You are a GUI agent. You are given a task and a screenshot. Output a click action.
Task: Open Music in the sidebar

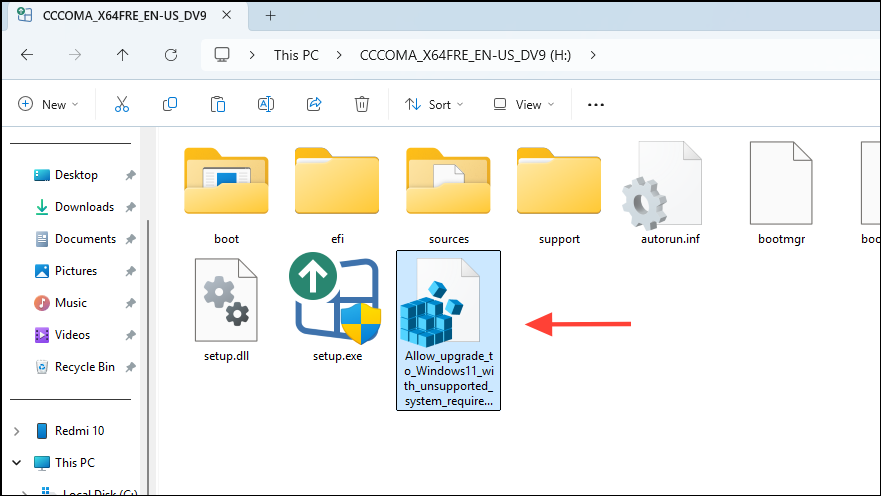coord(71,303)
